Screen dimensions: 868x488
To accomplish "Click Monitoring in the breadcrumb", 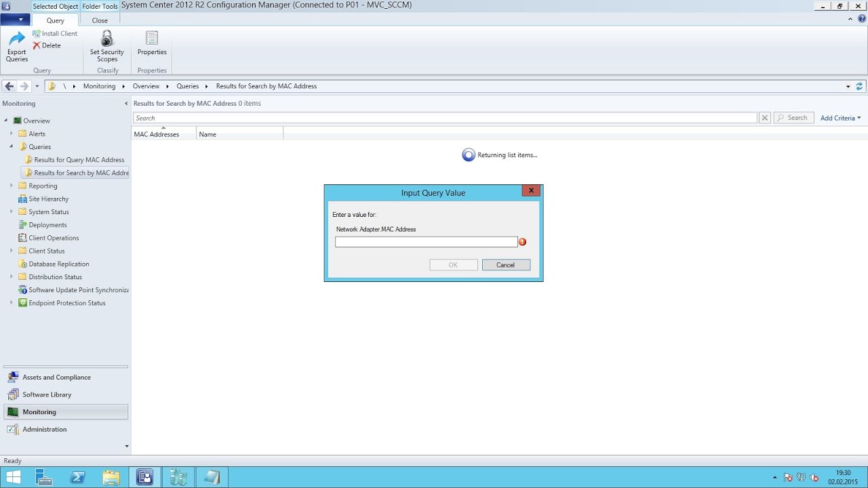I will (x=99, y=86).
